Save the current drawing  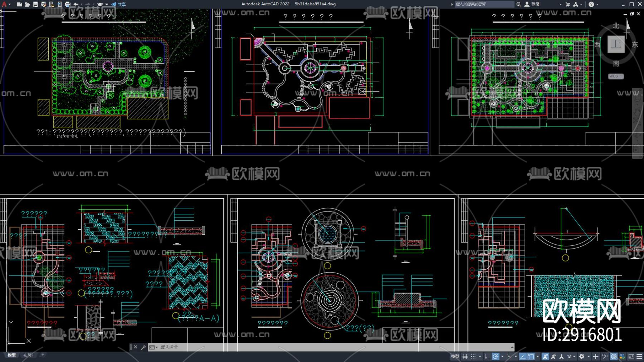[x=35, y=4]
